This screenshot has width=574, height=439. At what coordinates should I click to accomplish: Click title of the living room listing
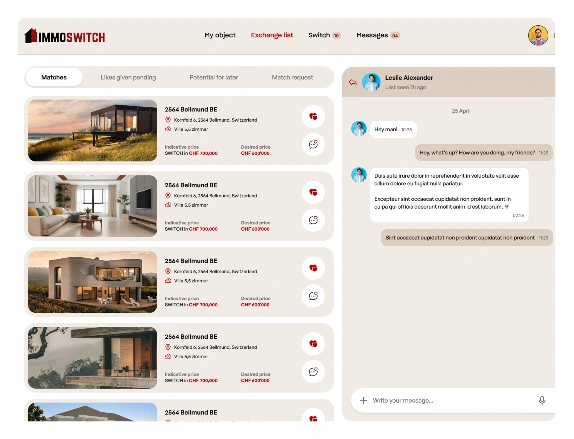[191, 185]
